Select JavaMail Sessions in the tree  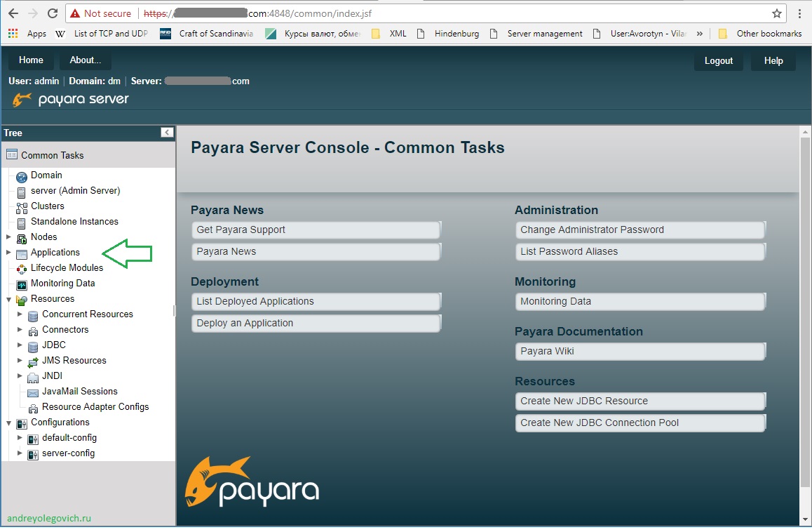(x=80, y=392)
